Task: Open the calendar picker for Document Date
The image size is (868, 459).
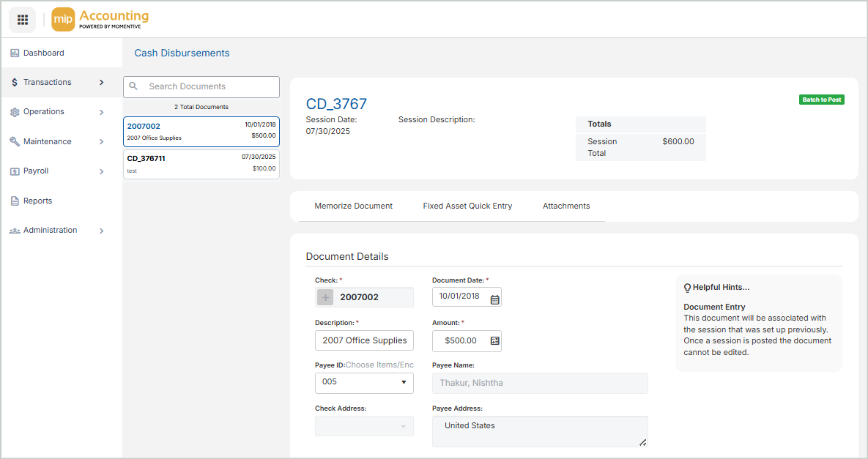Action: click(494, 298)
